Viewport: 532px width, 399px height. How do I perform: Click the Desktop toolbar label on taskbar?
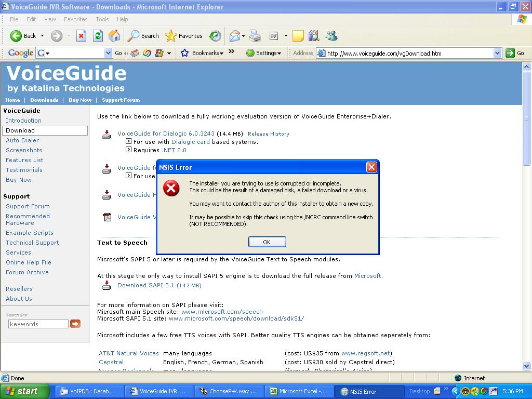tap(419, 391)
